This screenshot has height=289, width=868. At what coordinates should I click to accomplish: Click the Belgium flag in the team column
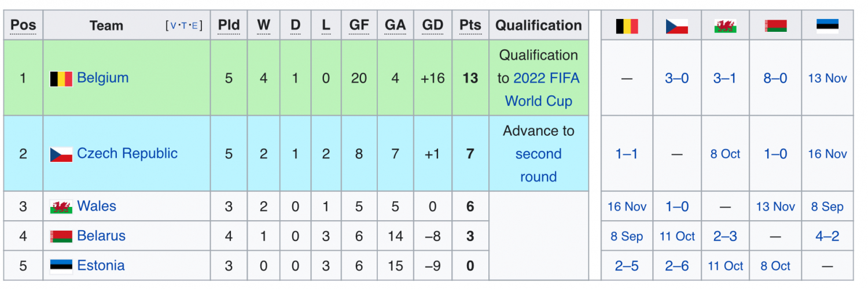tap(61, 79)
